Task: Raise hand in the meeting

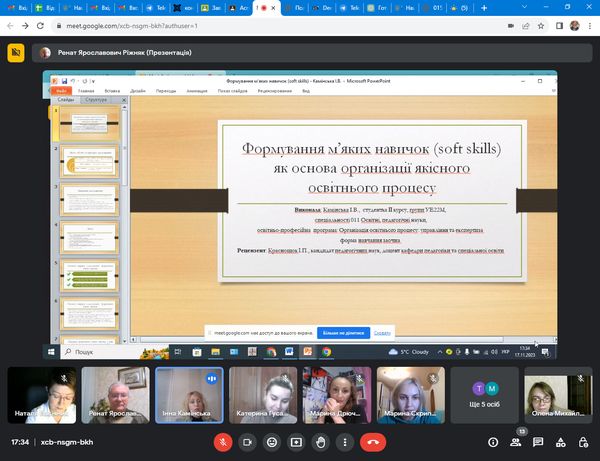Action: 320,441
